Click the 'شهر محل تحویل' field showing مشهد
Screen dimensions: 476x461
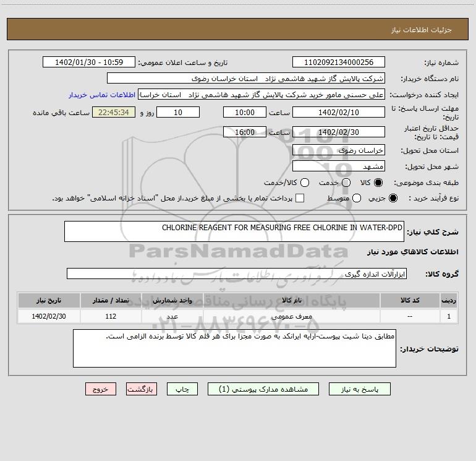click(x=338, y=166)
